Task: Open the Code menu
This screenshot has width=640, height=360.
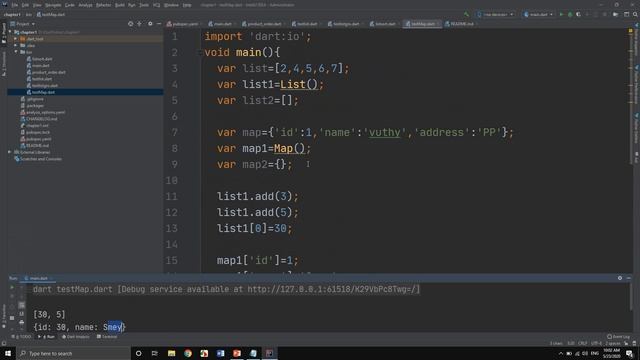Action: [70, 5]
